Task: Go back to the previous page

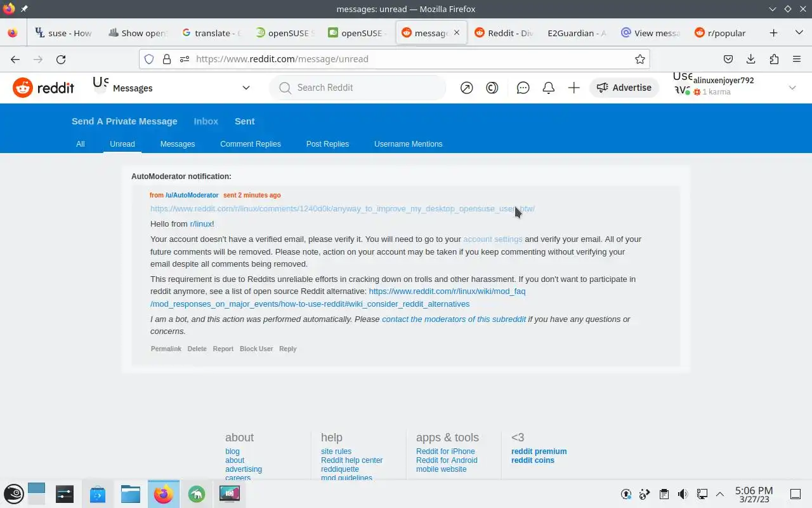Action: 15,59
